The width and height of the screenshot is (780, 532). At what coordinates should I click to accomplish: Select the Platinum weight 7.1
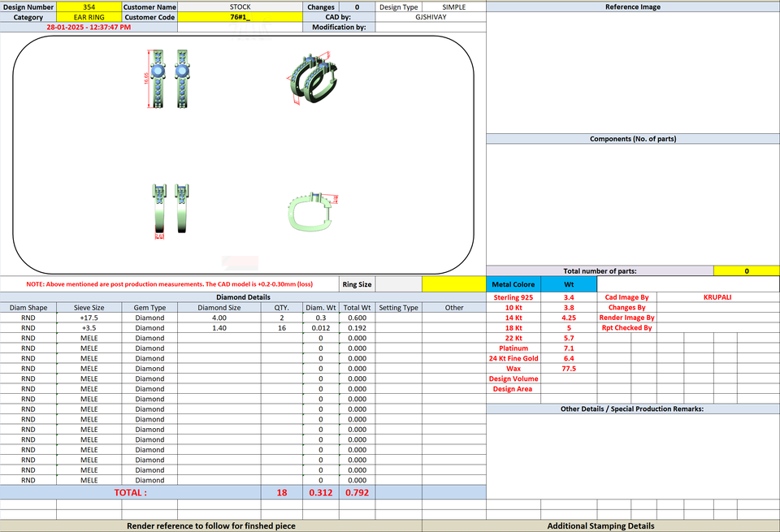click(x=569, y=348)
